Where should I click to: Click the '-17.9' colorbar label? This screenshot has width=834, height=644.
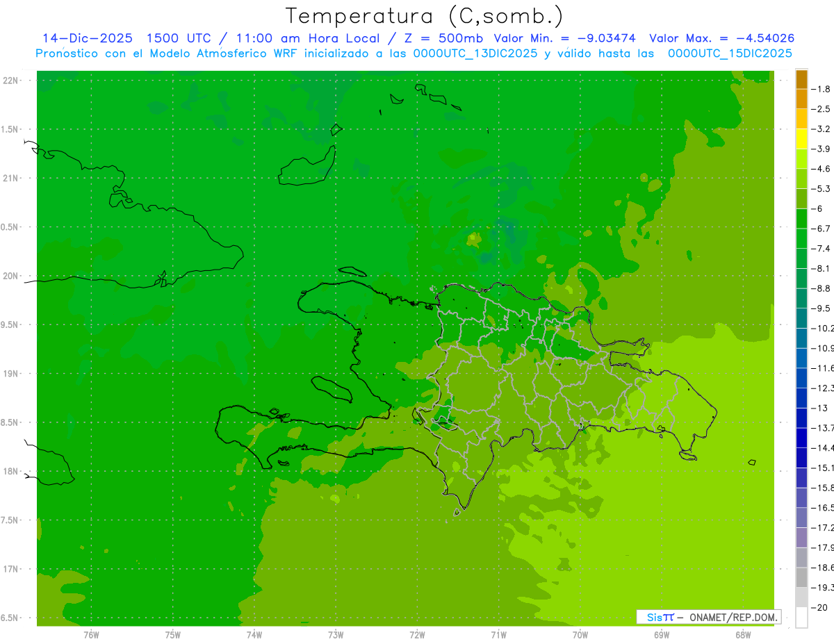(x=824, y=547)
